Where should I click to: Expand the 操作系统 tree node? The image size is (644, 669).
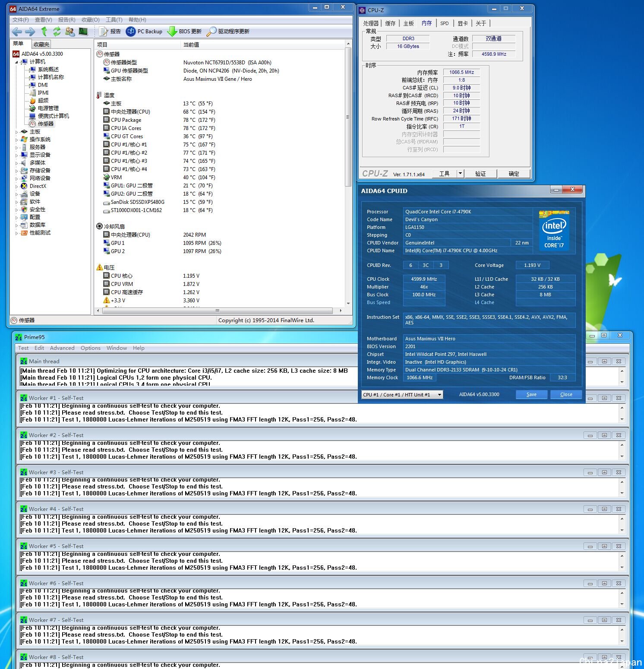[17, 140]
